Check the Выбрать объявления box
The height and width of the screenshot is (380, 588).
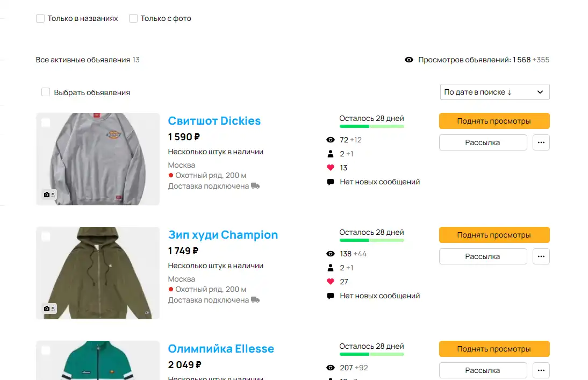point(45,92)
